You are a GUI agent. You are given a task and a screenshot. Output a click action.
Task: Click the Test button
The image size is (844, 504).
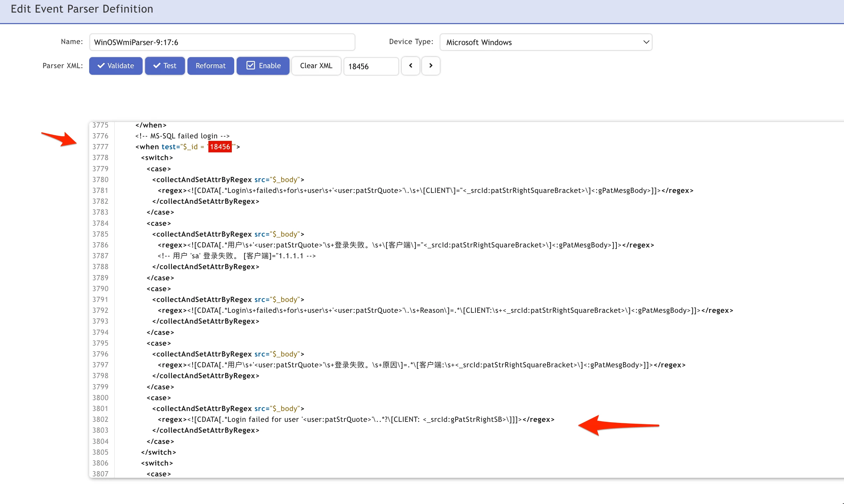pyautogui.click(x=165, y=66)
